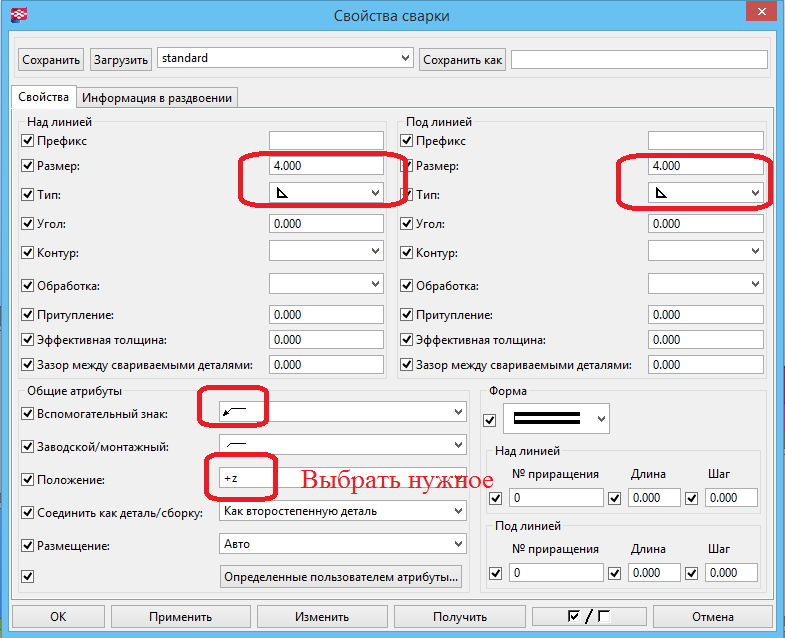The height and width of the screenshot is (638, 785).
Task: Open the Контур dropdown above line
Action: 375,251
